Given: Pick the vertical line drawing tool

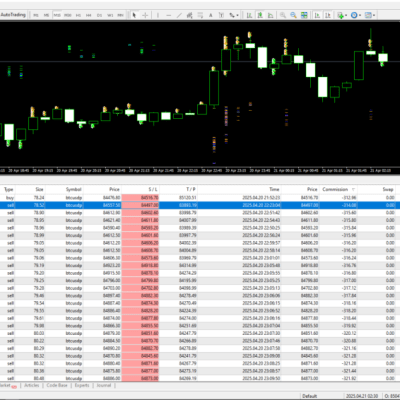Looking at the screenshot, I should pyautogui.click(x=158, y=15).
